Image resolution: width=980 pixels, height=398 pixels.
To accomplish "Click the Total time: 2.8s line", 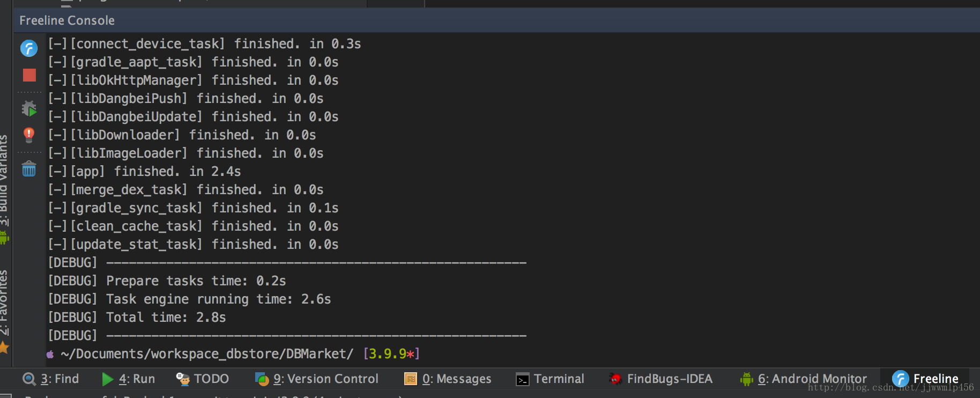I will tap(137, 318).
